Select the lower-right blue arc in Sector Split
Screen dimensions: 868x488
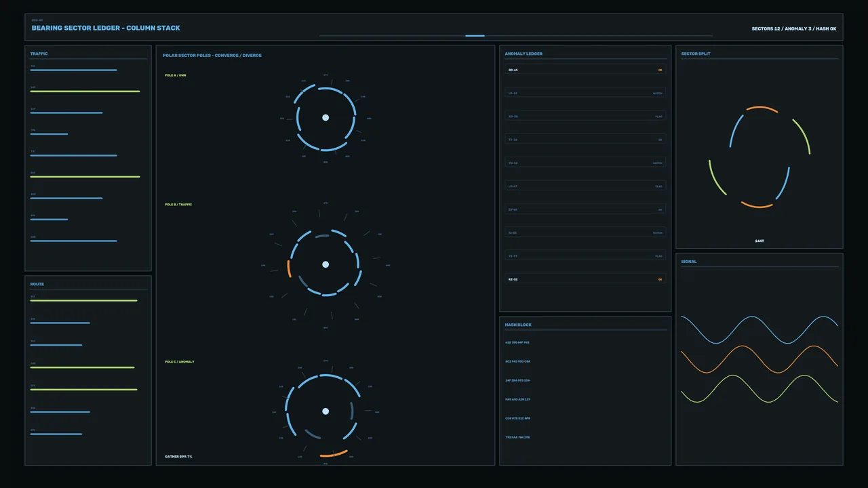[783, 183]
